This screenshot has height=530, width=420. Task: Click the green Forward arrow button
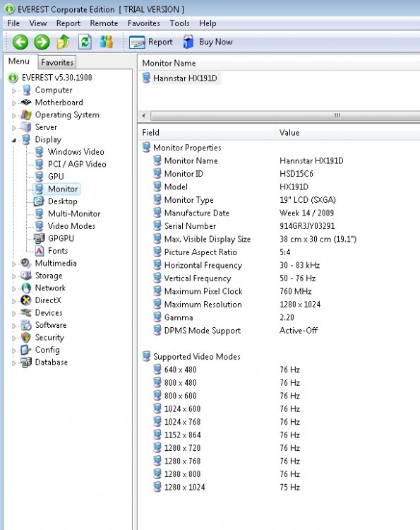click(42, 42)
